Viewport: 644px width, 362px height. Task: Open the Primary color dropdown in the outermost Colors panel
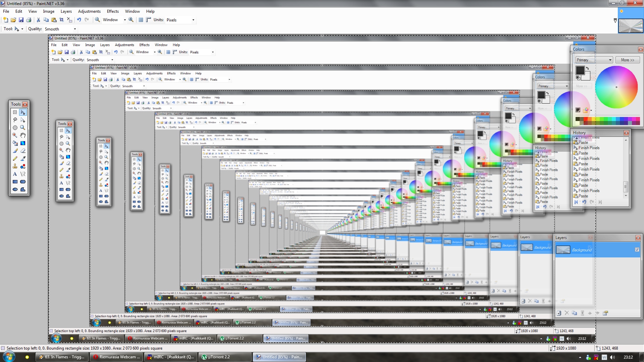point(610,60)
